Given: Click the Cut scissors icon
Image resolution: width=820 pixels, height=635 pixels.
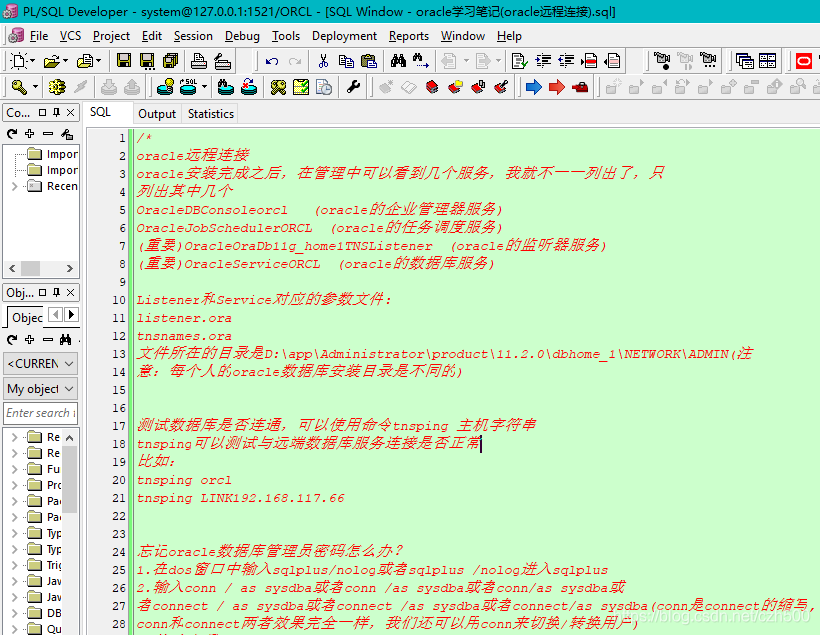Looking at the screenshot, I should pyautogui.click(x=323, y=61).
